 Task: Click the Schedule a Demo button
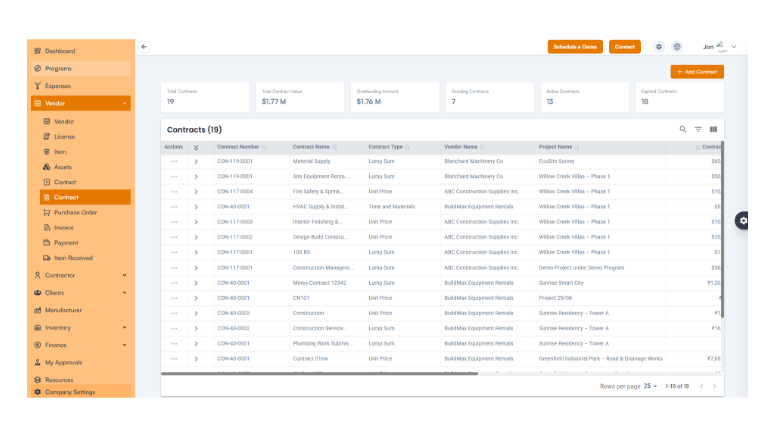(x=575, y=47)
